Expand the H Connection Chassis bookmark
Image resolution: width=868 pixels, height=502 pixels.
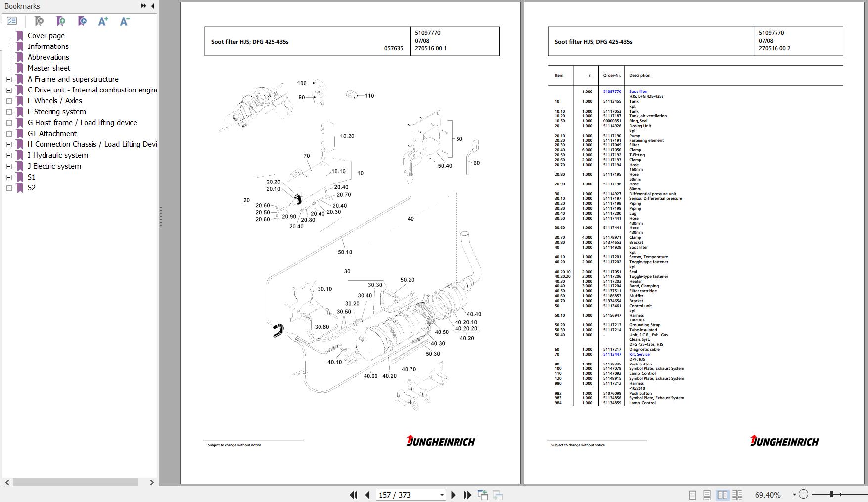(9, 144)
